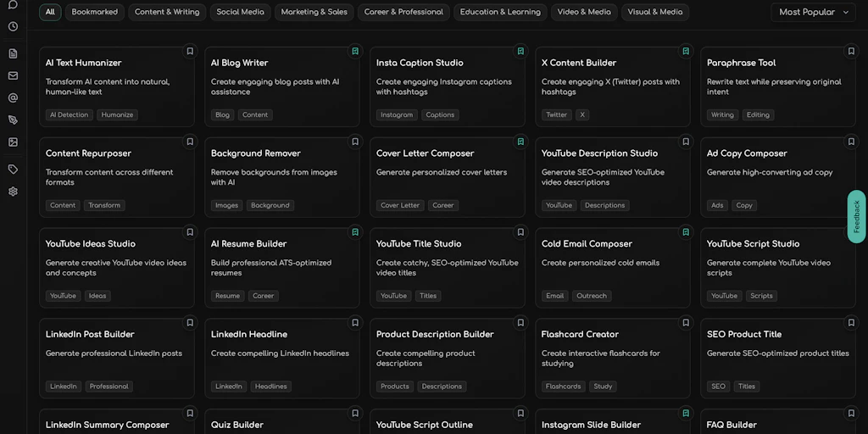Viewport: 868px width, 434px height.
Task: Open the Cold Email Composer tool
Action: click(613, 268)
